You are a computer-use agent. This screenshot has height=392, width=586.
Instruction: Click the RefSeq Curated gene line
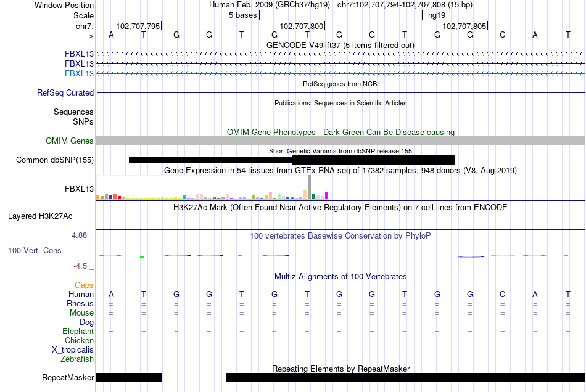(x=341, y=92)
